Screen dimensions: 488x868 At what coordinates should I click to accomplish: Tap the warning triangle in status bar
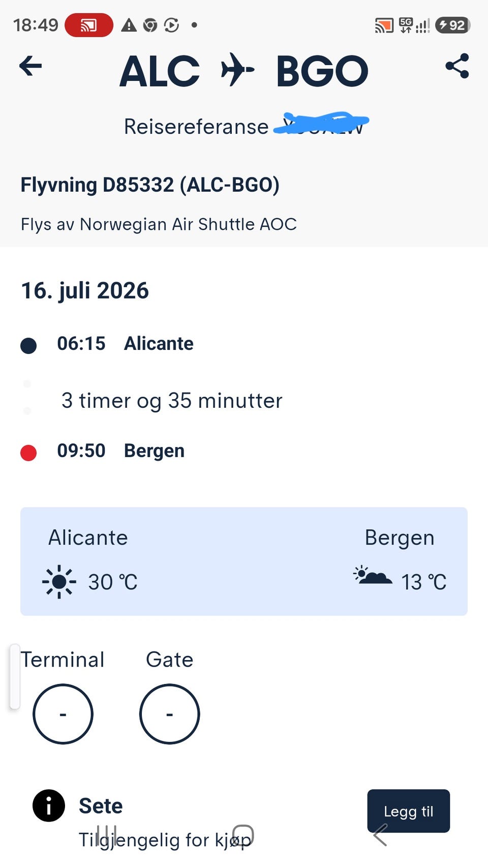[x=129, y=25]
